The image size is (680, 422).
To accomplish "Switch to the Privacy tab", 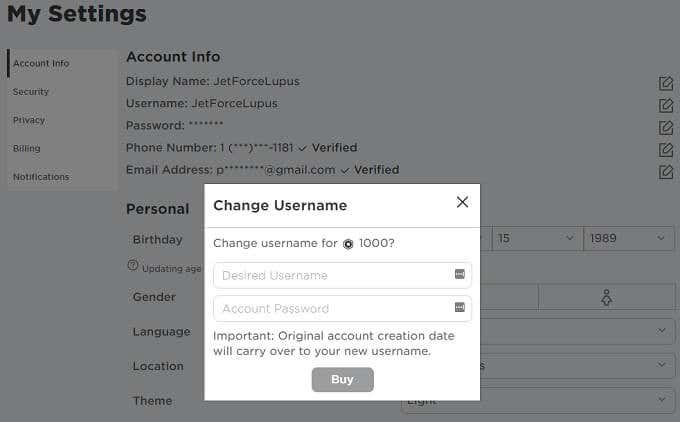I will coord(29,120).
